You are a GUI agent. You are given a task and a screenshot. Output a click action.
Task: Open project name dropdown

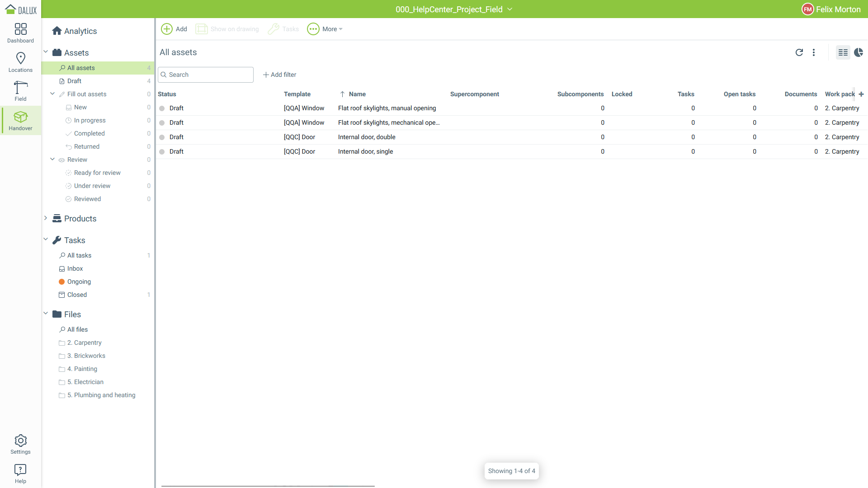click(x=509, y=9)
